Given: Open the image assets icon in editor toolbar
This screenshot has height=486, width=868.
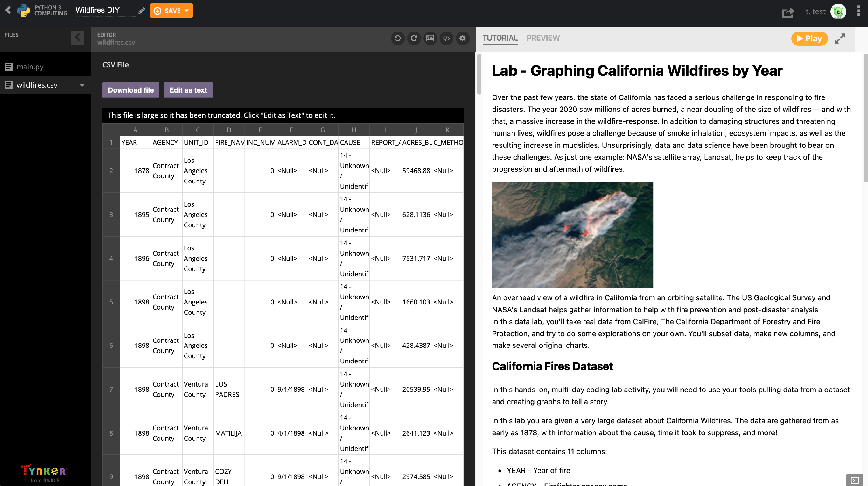Looking at the screenshot, I should [x=430, y=38].
